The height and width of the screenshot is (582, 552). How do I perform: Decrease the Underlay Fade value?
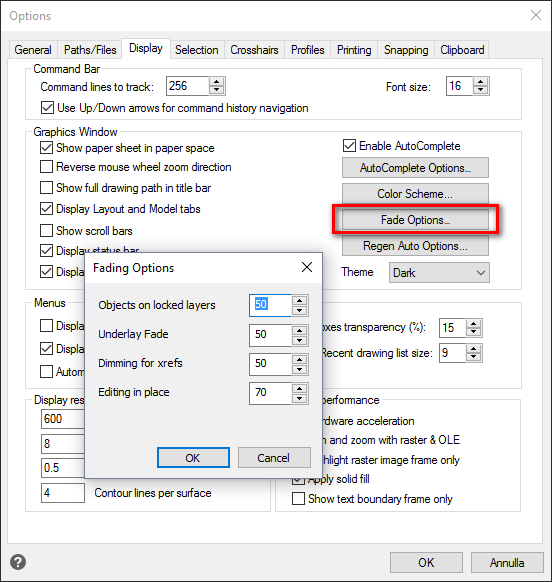299,340
